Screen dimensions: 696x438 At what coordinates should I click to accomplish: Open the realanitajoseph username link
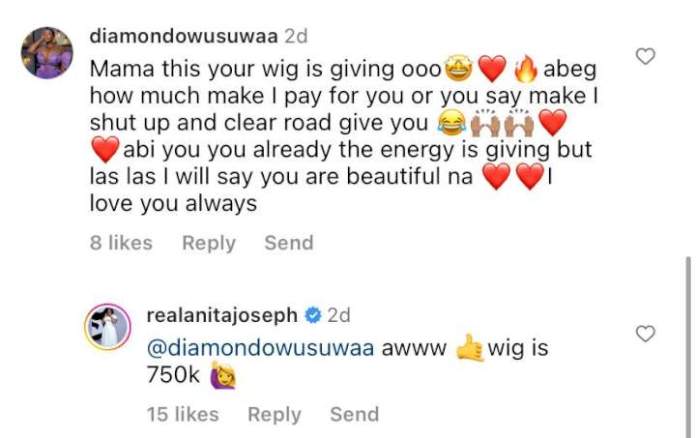tap(222, 316)
